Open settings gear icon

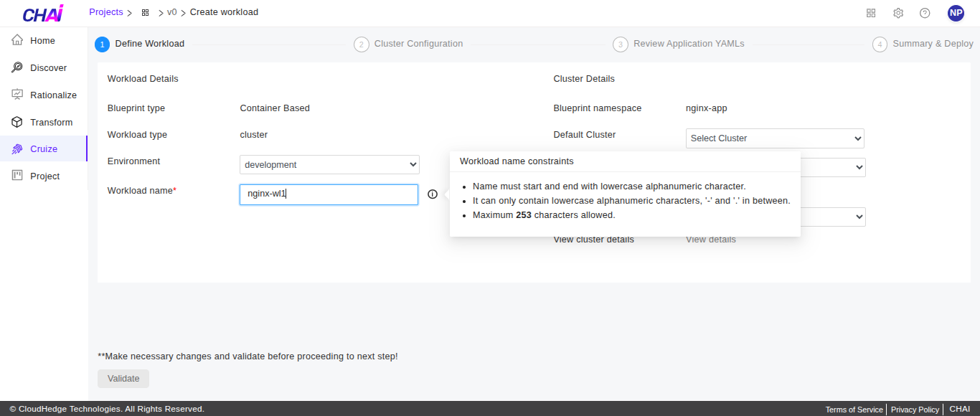(898, 13)
